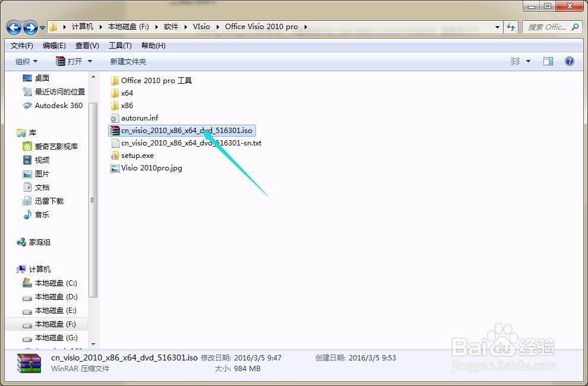This screenshot has height=386, width=588.
Task: Select 本地磁盘 (F:) drive
Action: 47,324
